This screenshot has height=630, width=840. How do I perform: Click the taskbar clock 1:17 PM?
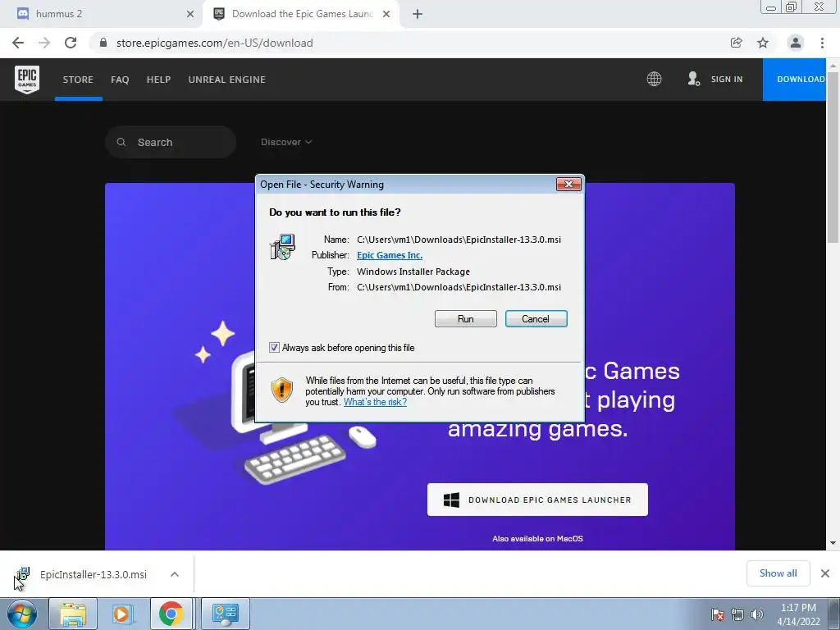[798, 608]
